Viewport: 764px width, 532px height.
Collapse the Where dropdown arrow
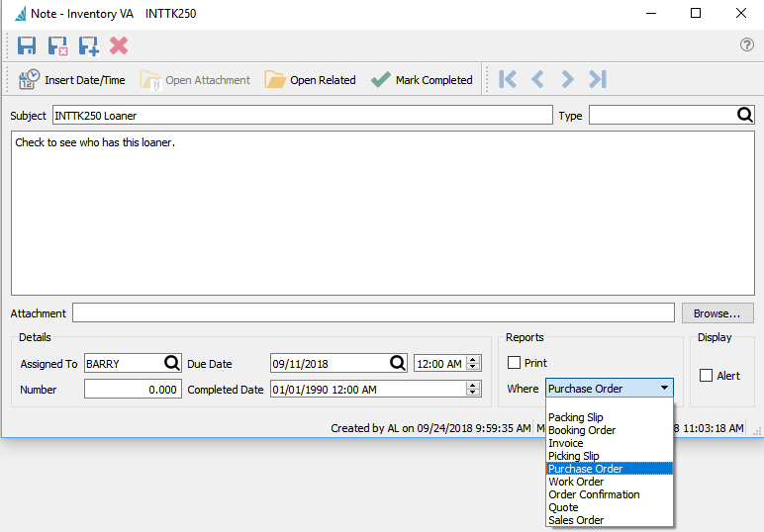tap(664, 388)
